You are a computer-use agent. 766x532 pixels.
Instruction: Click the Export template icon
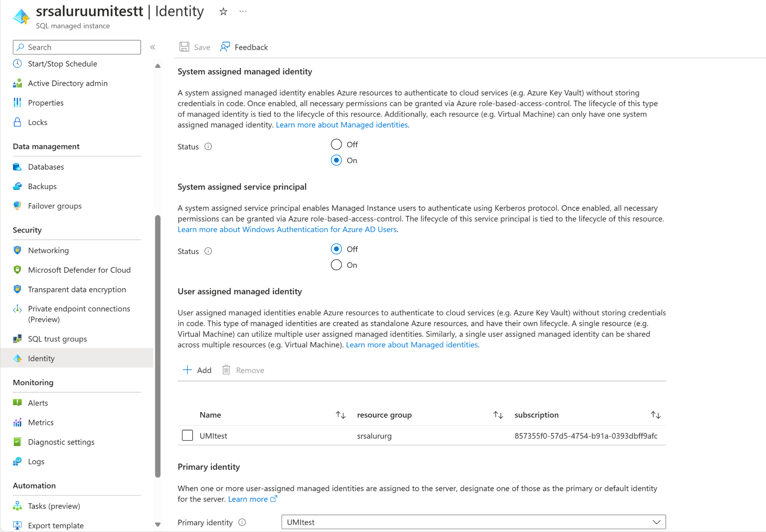pos(17,525)
